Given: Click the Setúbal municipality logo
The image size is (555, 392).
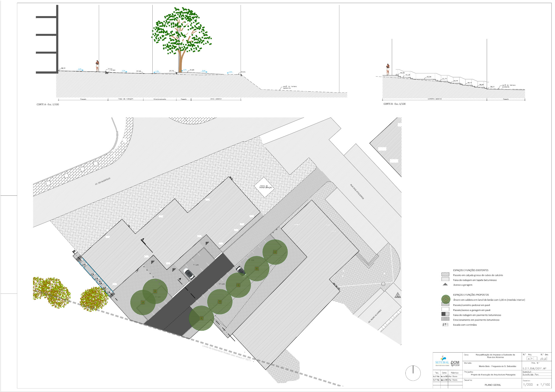Looking at the screenshot, I should pyautogui.click(x=442, y=361).
